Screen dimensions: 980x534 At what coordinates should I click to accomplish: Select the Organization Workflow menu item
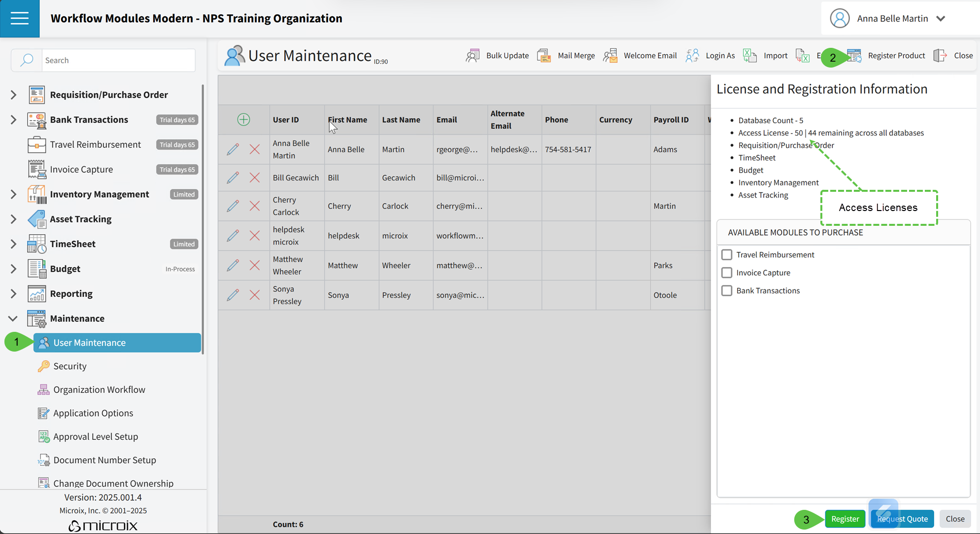(99, 390)
